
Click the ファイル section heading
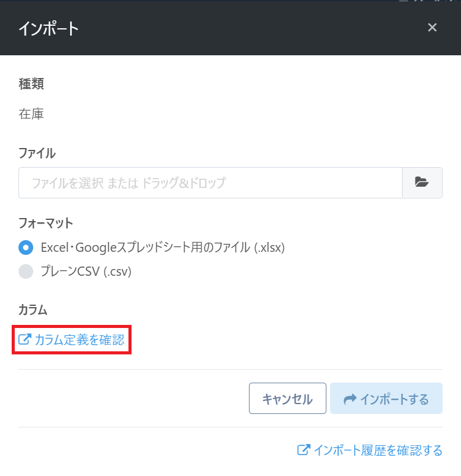[37, 153]
